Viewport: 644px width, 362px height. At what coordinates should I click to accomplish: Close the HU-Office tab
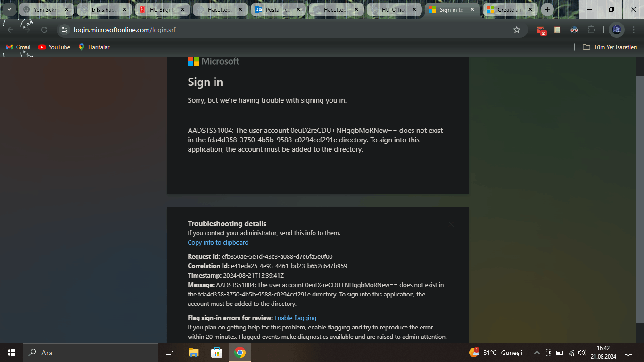(414, 9)
